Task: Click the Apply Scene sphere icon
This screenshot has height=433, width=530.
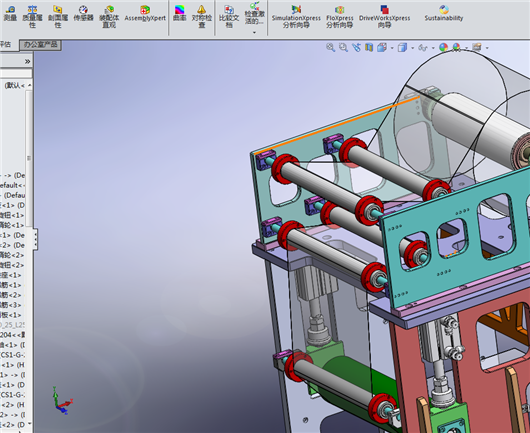Action: pos(456,47)
